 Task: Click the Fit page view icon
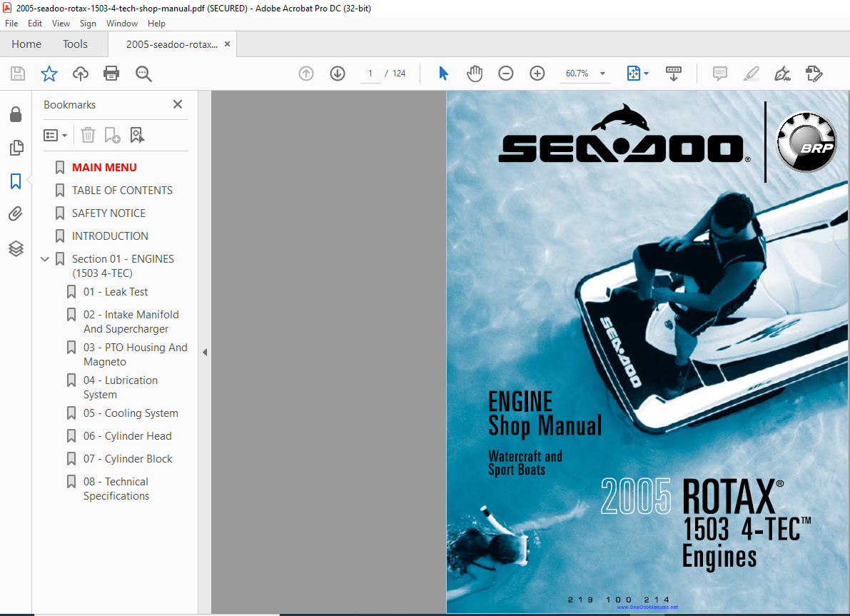(633, 74)
